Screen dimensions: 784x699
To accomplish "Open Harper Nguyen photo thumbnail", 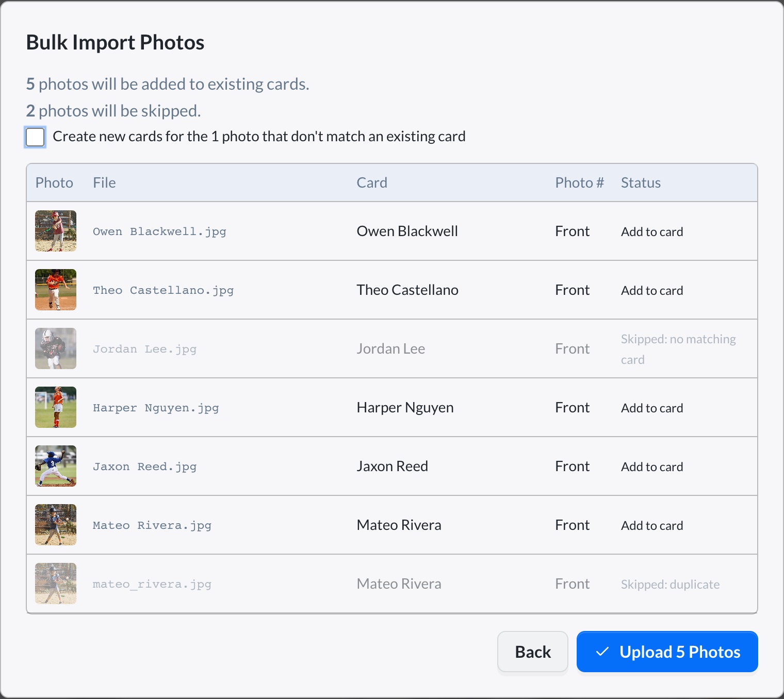I will pyautogui.click(x=56, y=407).
